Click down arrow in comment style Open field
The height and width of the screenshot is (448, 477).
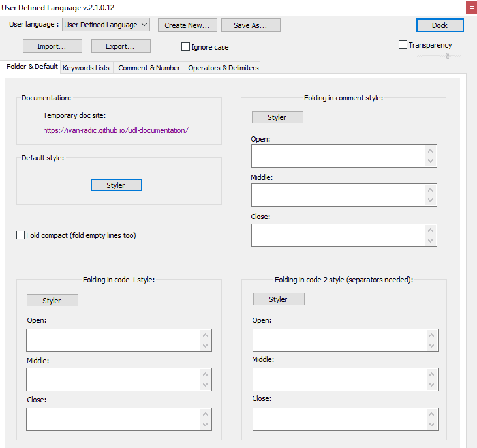pos(430,161)
